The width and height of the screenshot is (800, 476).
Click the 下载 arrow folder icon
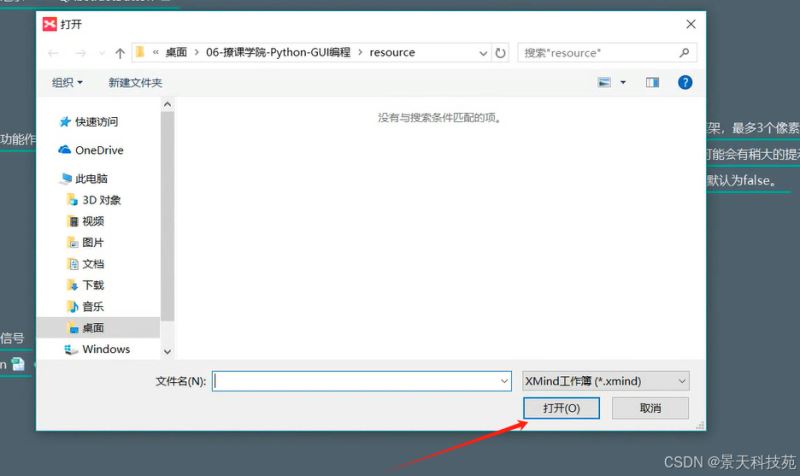click(x=72, y=285)
